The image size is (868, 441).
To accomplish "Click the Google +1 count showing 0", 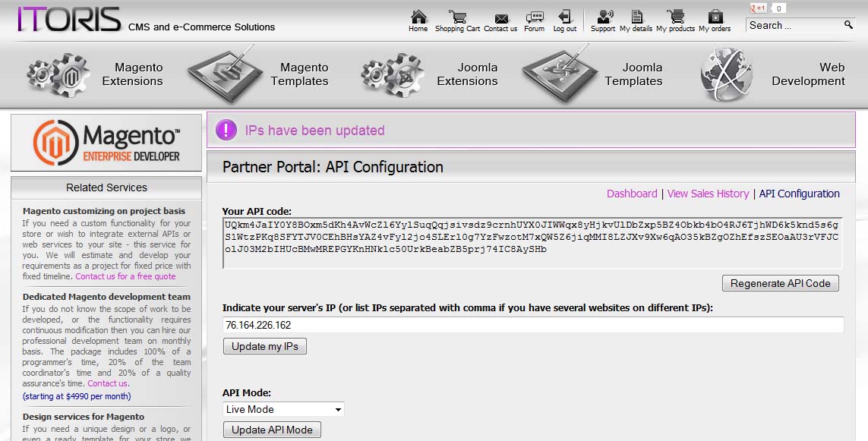I will 778,8.
